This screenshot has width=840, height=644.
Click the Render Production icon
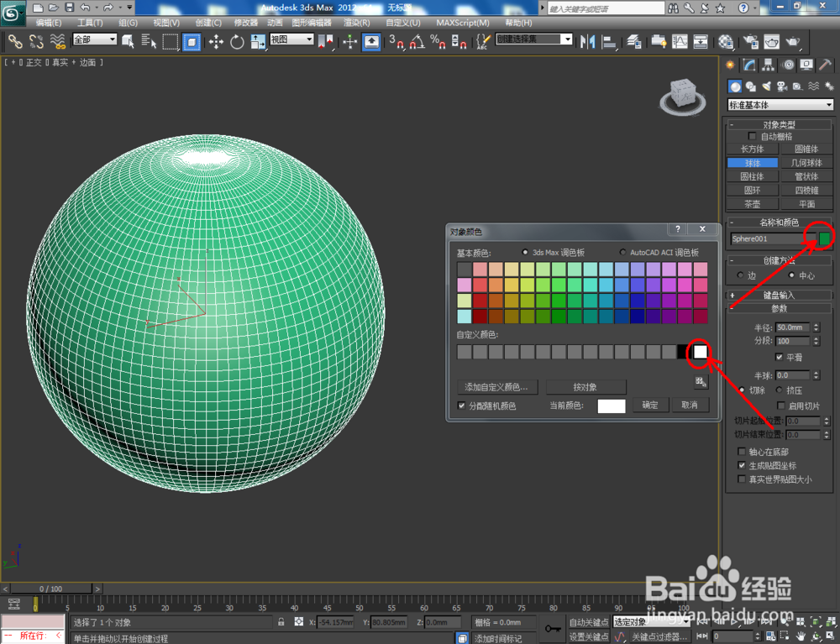[791, 40]
